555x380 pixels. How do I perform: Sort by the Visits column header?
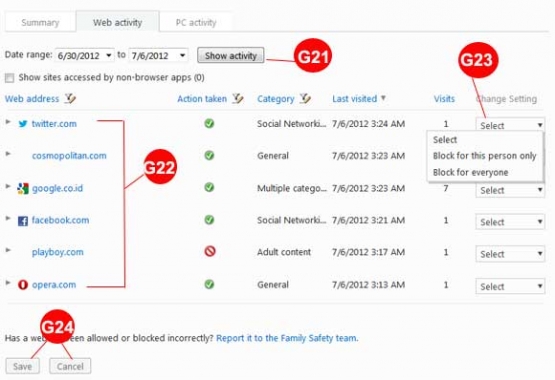pos(444,99)
